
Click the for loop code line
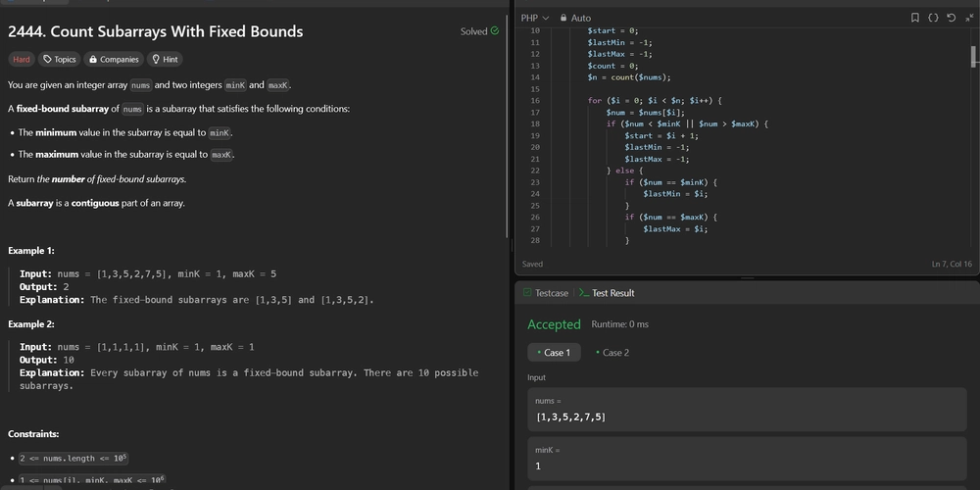click(655, 101)
